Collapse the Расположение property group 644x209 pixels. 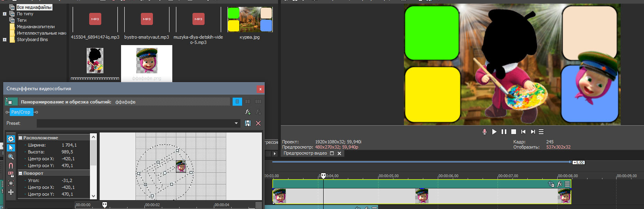20,138
